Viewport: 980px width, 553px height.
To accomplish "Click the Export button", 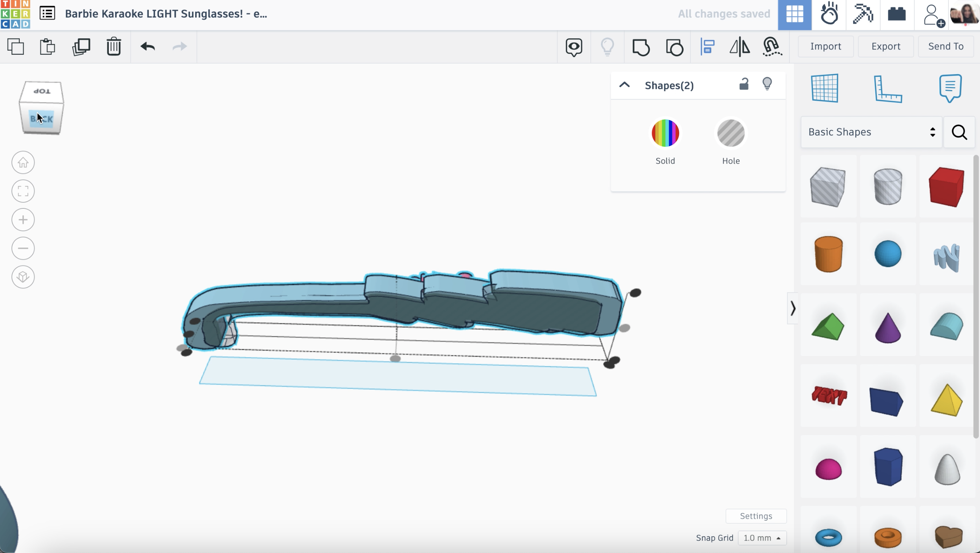I will coord(886,46).
